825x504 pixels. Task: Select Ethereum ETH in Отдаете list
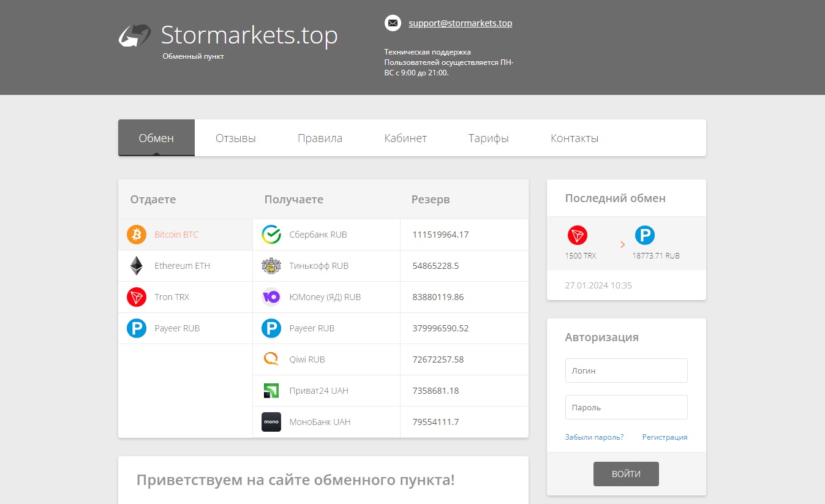(186, 266)
